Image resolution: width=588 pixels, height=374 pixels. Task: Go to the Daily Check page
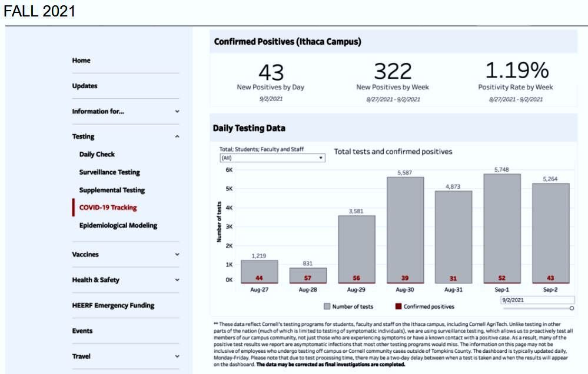(x=97, y=155)
